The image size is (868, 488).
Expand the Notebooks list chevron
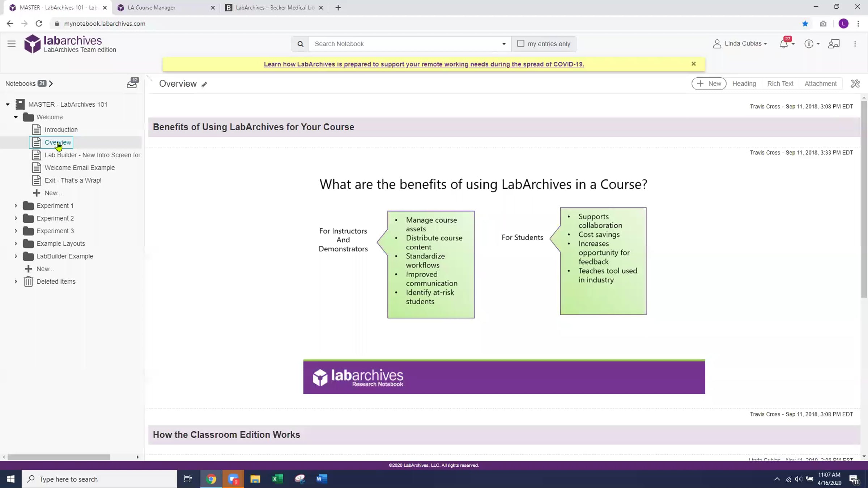pyautogui.click(x=51, y=84)
